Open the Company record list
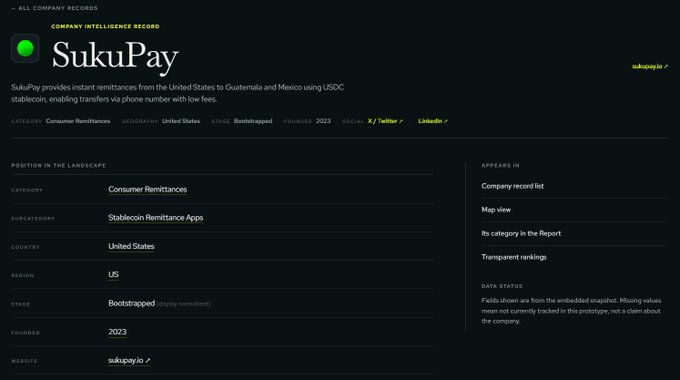The image size is (680, 380). click(512, 186)
